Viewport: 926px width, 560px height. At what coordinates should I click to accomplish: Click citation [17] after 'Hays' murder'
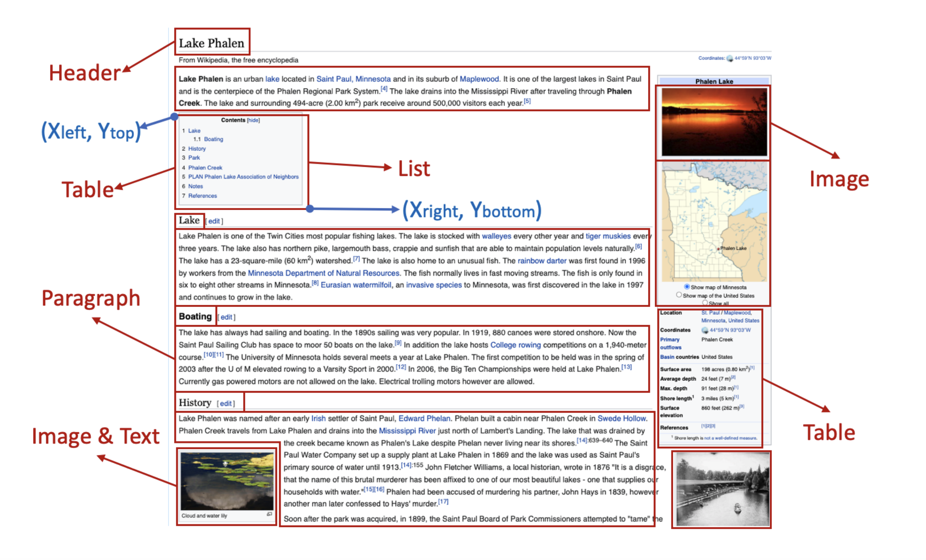pos(443,501)
